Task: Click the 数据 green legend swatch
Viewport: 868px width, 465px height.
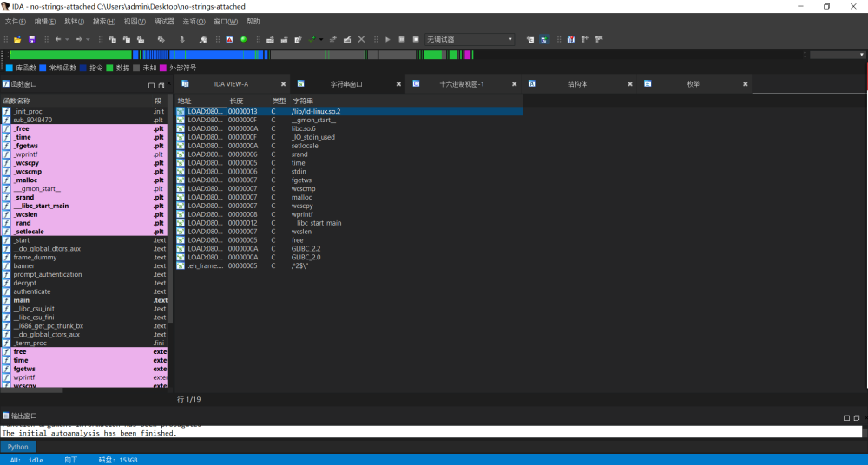Action: pos(109,68)
